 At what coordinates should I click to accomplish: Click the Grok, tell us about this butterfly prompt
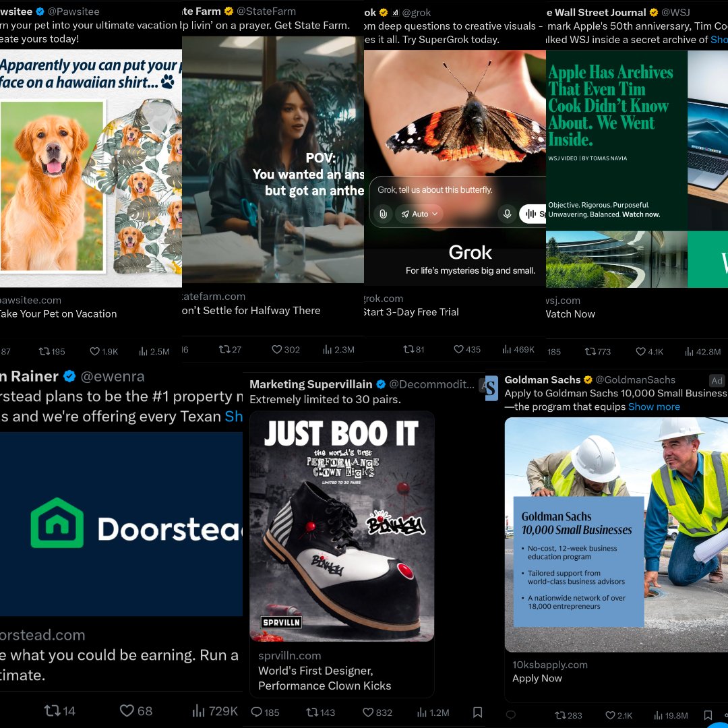[x=435, y=190]
